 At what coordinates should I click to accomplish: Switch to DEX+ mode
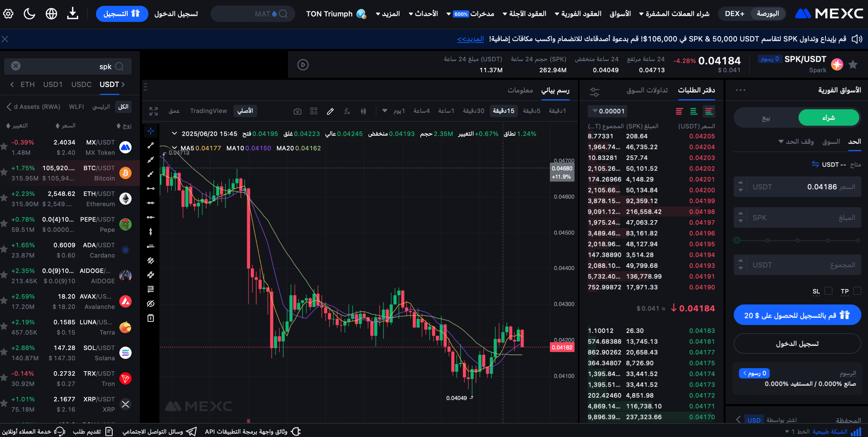[x=735, y=14]
